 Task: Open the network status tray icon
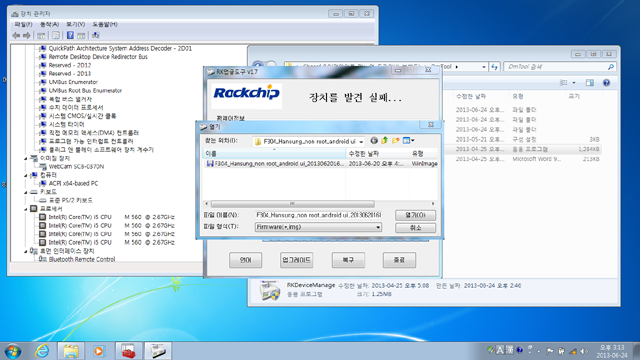(573, 351)
